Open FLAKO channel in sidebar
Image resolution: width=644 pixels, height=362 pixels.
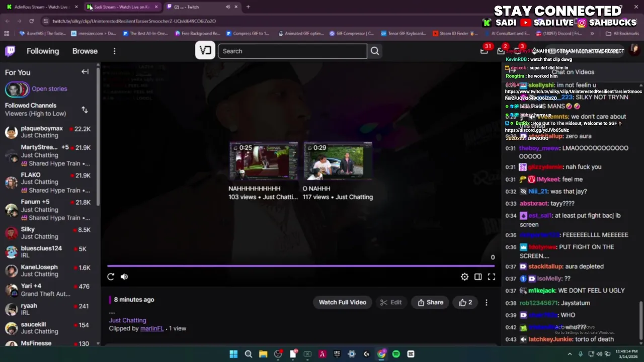click(48, 183)
